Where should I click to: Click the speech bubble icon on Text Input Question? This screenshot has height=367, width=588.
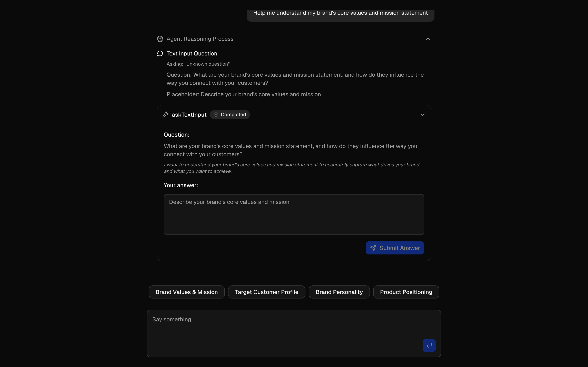pos(160,53)
